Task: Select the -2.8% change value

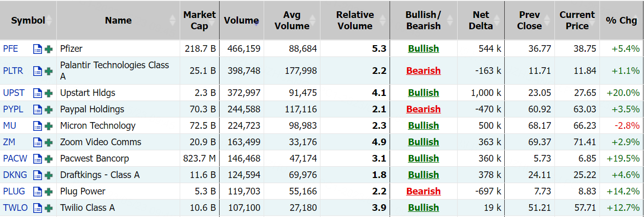Action: coord(627,126)
